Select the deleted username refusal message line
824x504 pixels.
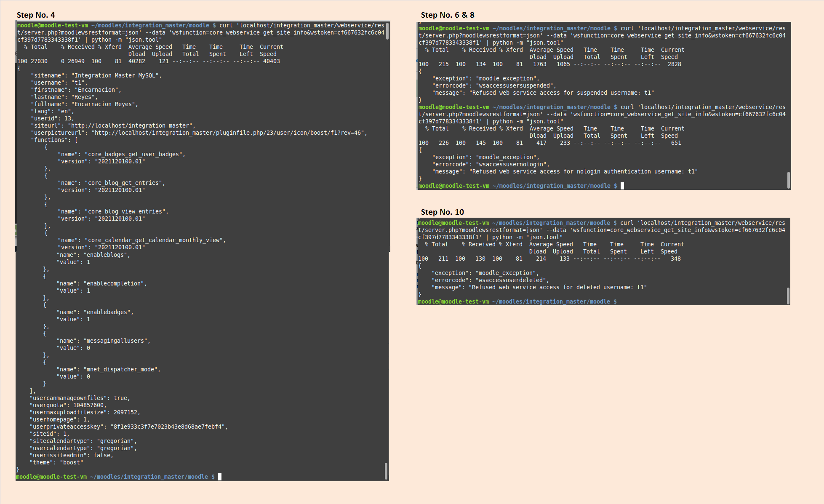(539, 288)
